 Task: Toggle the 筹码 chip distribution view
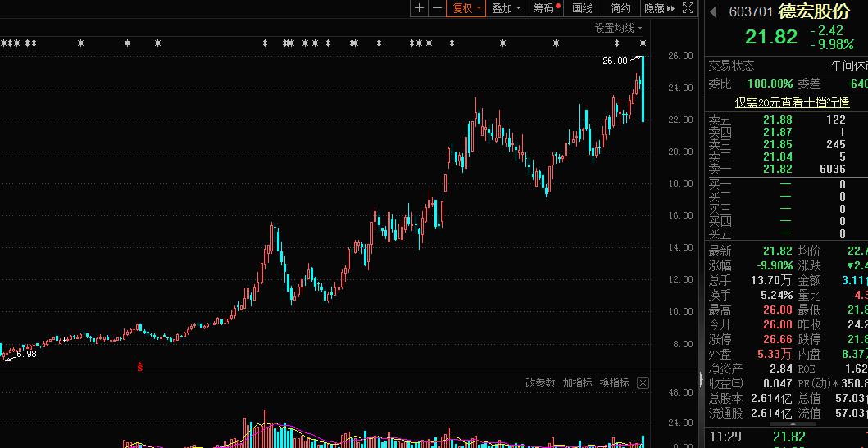[x=545, y=8]
